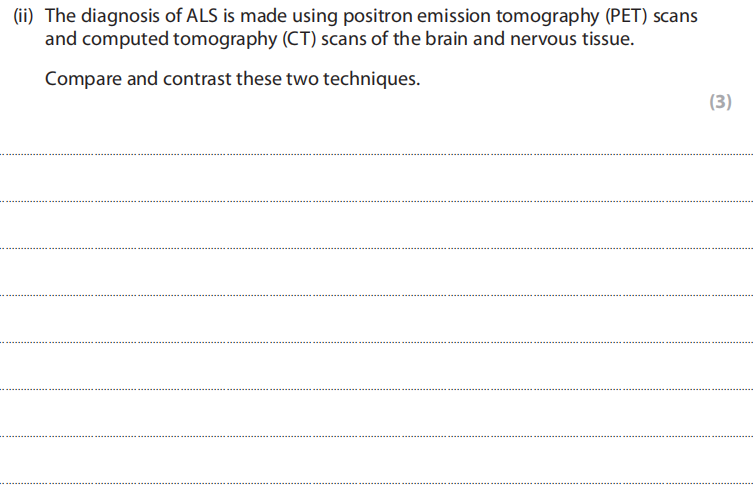Image resolution: width=753 pixels, height=495 pixels.
Task: Click the "(ii)" question number label
Action: click(26, 19)
